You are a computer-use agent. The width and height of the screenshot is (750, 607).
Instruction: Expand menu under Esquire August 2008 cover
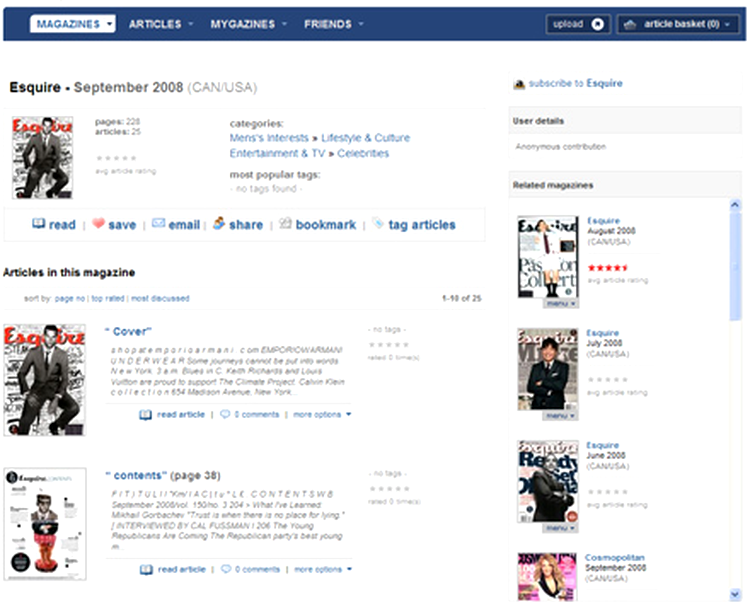coord(561,304)
